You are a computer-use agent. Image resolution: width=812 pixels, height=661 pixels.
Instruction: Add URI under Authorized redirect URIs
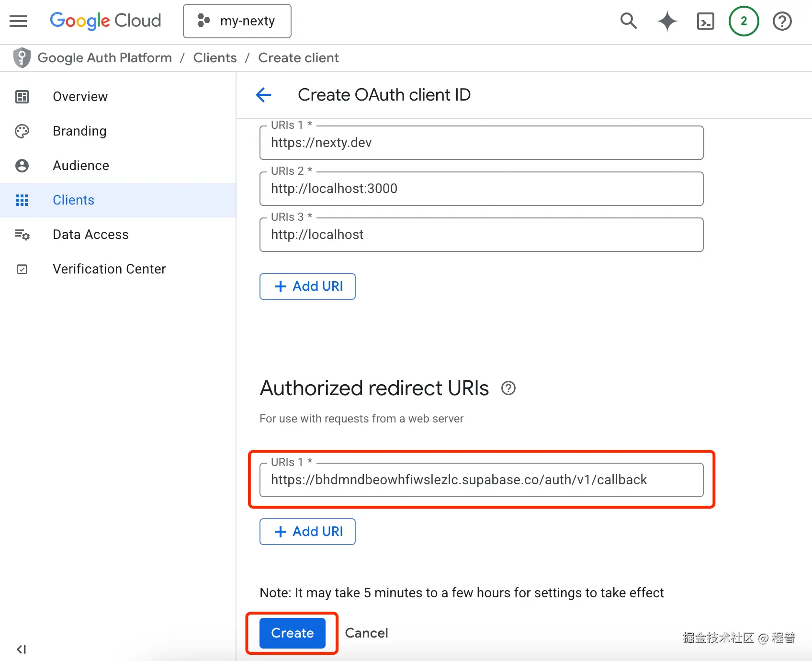point(307,532)
